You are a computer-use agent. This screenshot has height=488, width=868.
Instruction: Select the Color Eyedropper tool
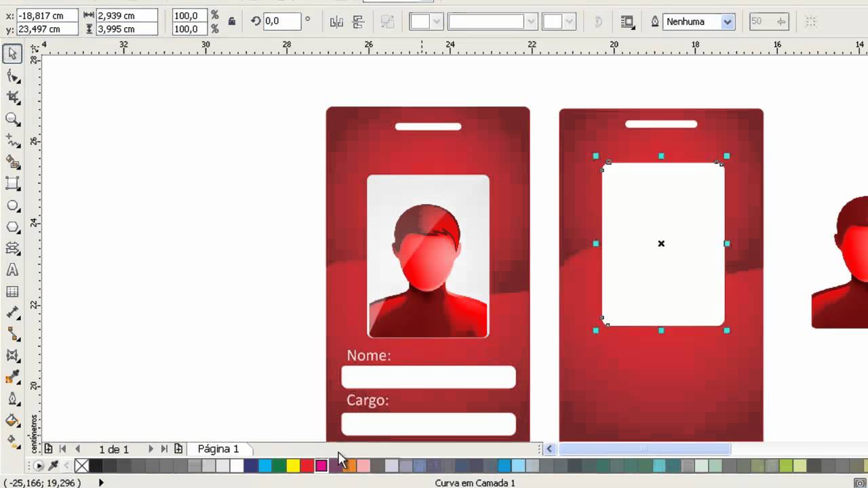click(12, 378)
